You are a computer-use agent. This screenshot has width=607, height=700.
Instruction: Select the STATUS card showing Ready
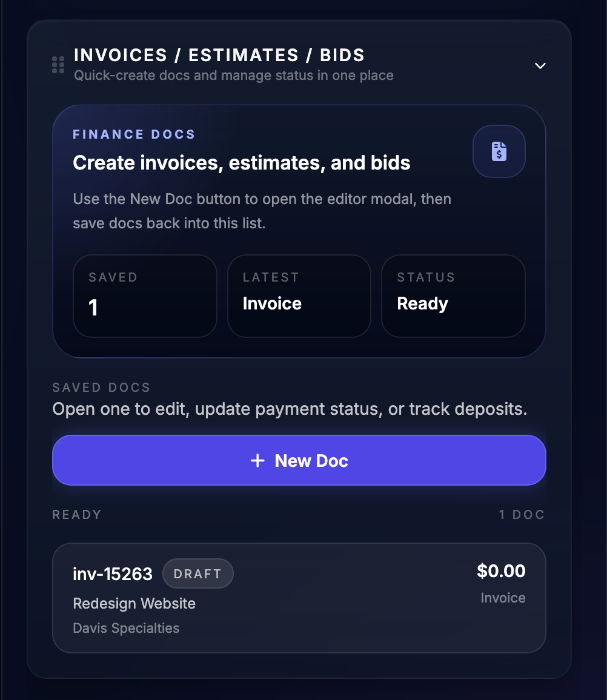pos(453,296)
